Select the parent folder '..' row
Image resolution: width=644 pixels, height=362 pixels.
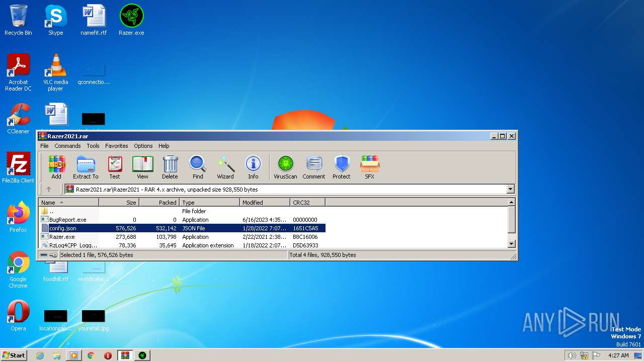coord(182,211)
